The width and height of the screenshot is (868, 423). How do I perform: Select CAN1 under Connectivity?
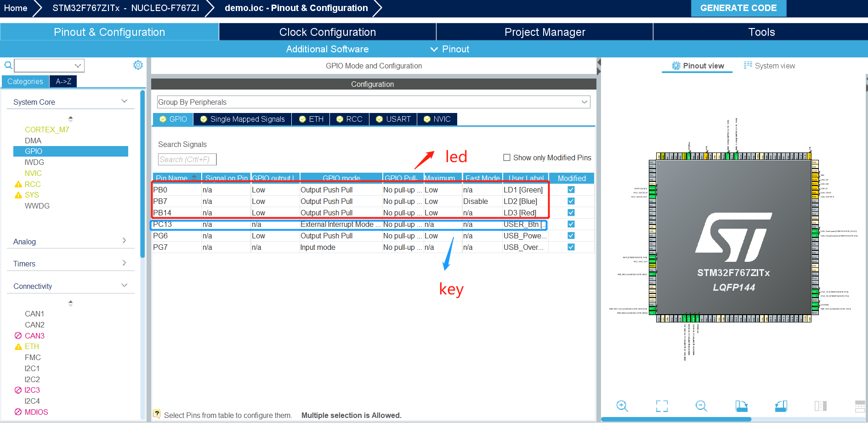coord(34,314)
